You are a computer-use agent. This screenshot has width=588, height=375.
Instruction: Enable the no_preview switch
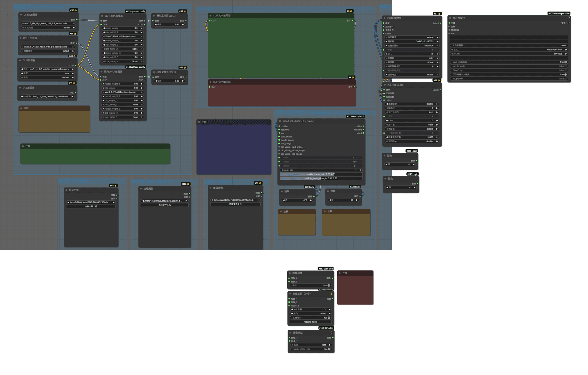click(x=565, y=79)
